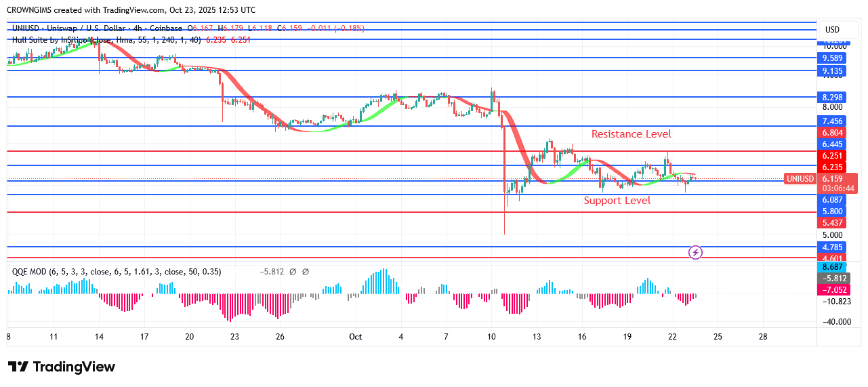Click date 14 on the time axis
Screen dimensions: 868x387
(99, 336)
